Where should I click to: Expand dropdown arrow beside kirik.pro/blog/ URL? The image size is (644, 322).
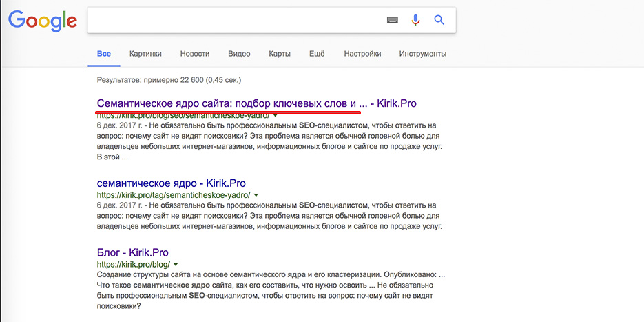(x=176, y=264)
